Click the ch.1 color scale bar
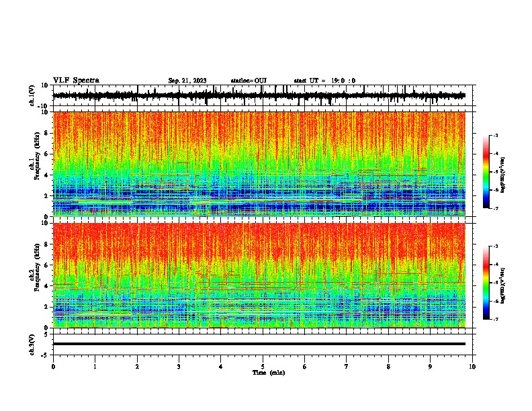The height and width of the screenshot is (411, 532). (486, 172)
